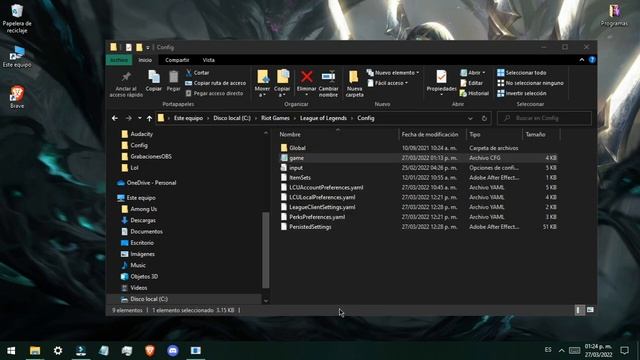The height and width of the screenshot is (360, 640).
Task: Switch to large icons view
Action: (x=590, y=310)
